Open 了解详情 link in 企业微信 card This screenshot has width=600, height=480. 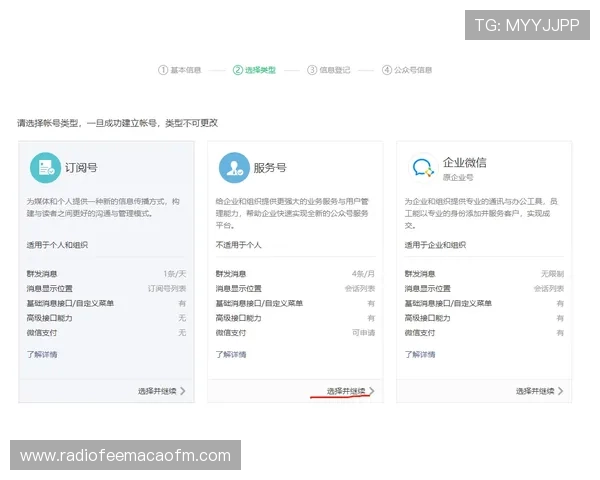click(x=420, y=354)
